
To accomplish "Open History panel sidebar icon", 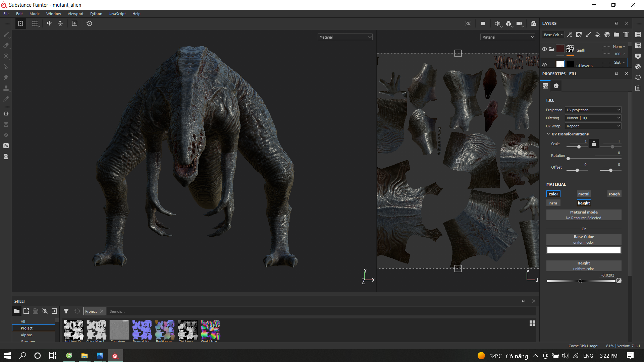I will click(x=638, y=77).
